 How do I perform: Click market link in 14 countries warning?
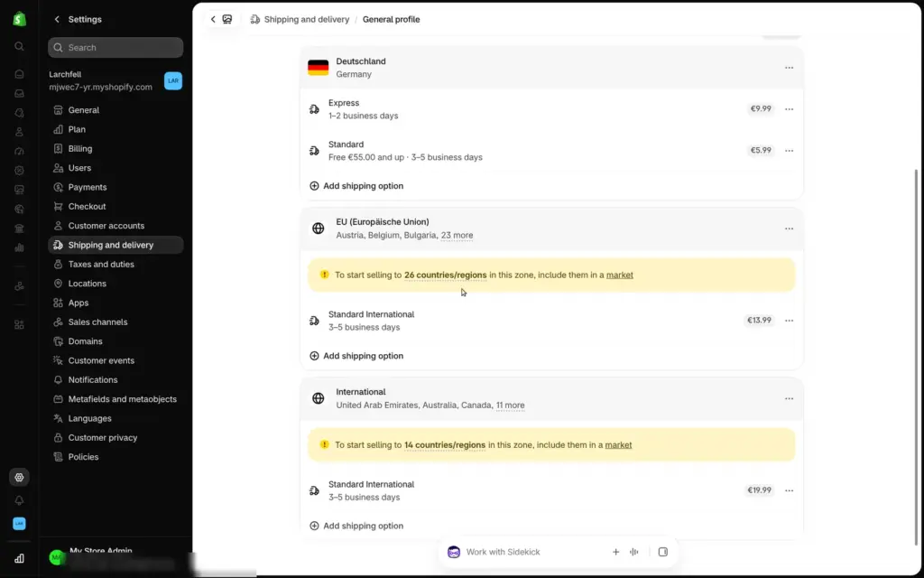click(618, 444)
